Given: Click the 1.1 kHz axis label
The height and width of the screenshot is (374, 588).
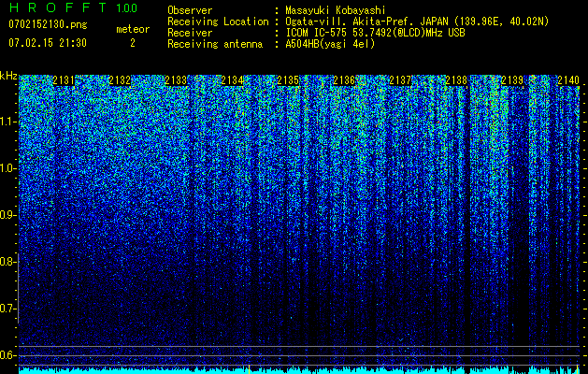Looking at the screenshot, I should [7, 122].
